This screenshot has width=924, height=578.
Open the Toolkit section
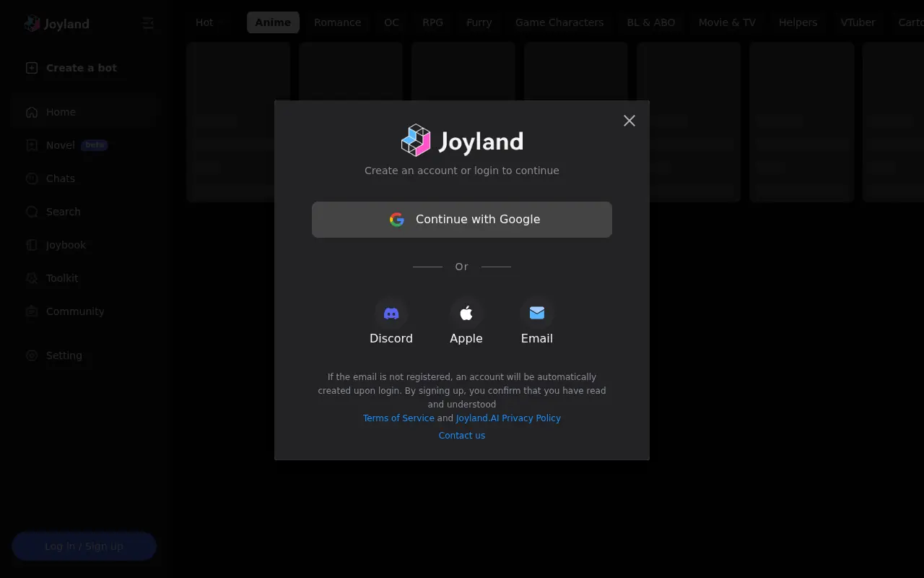(x=62, y=278)
